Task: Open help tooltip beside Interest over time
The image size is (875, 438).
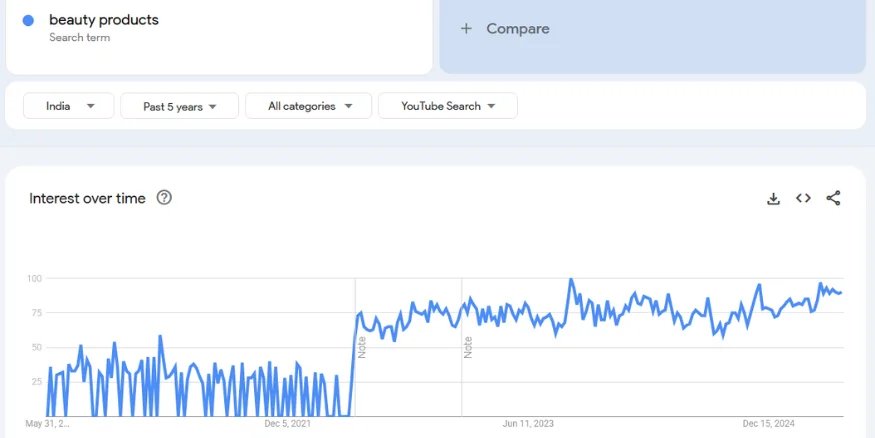Action: click(x=165, y=198)
